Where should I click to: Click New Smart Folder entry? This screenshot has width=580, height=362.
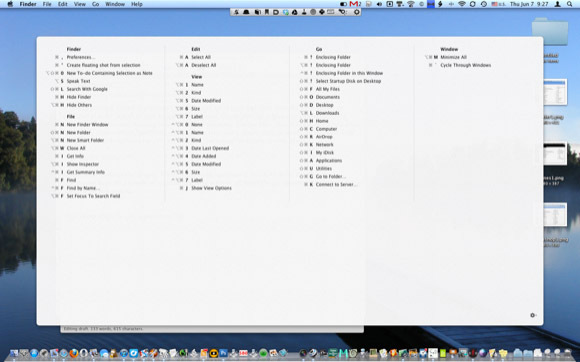point(85,140)
